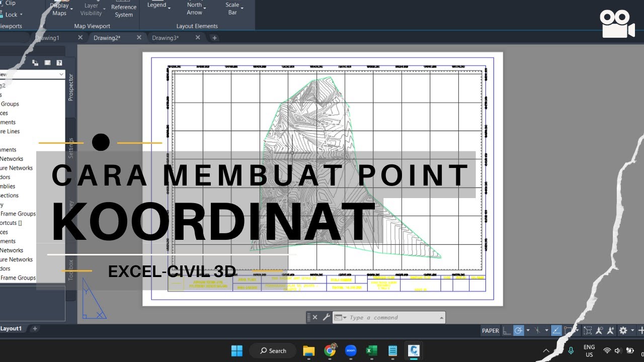Screen dimensions: 644x362
Task: Open the Polar tracking angle dropdown
Action: click(x=527, y=330)
